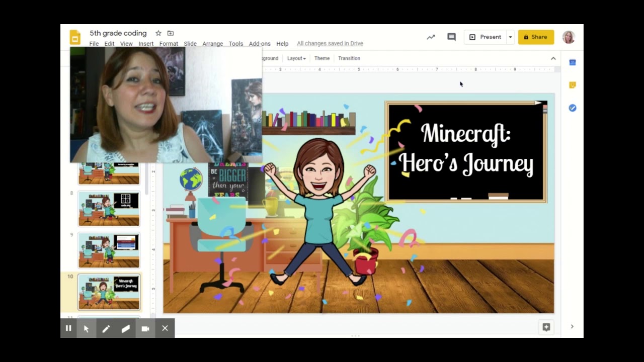Screen dimensions: 644x362
Task: Toggle the webcam camera in recorder
Action: point(145,328)
